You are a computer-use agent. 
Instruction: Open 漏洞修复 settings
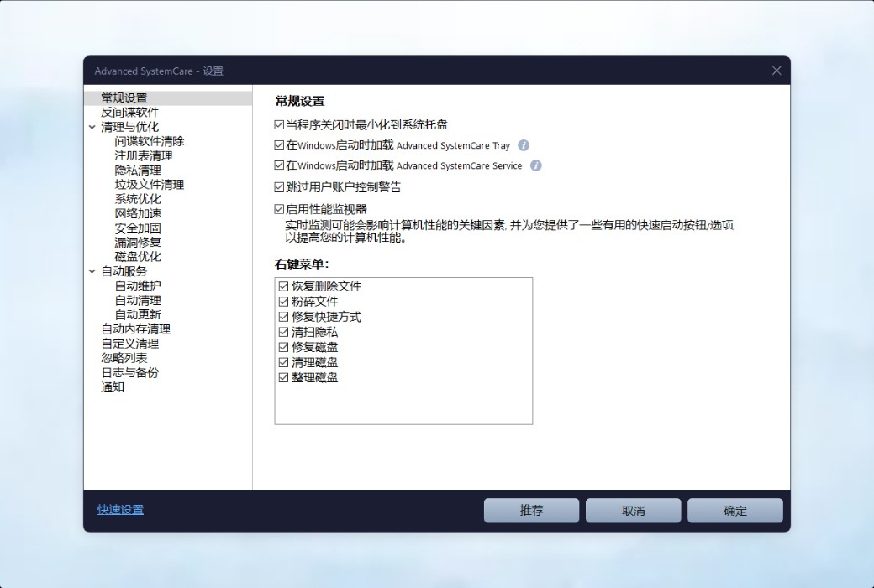[x=138, y=243]
